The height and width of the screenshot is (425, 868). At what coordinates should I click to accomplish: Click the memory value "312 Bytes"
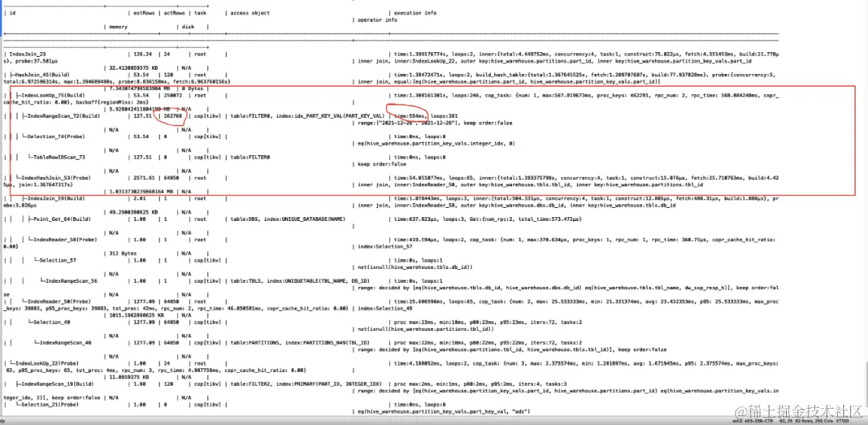pyautogui.click(x=123, y=253)
